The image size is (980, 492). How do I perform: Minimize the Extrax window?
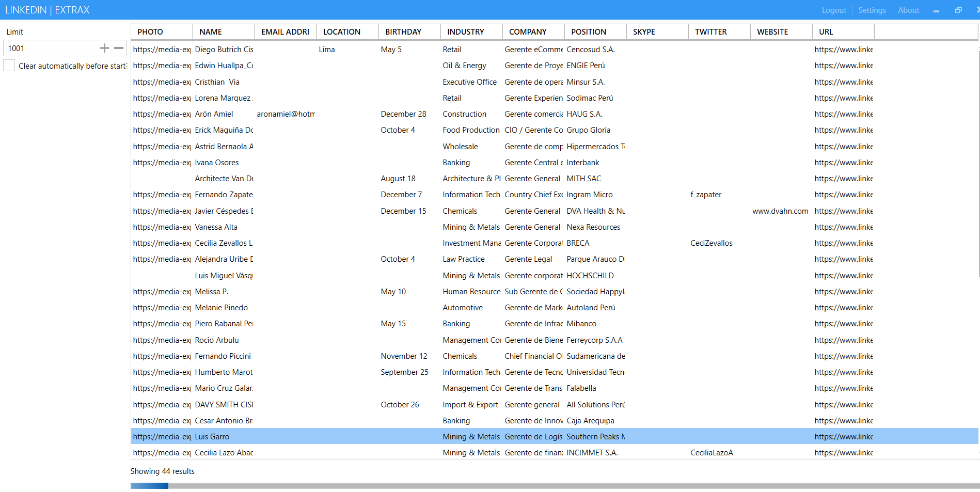pyautogui.click(x=936, y=10)
